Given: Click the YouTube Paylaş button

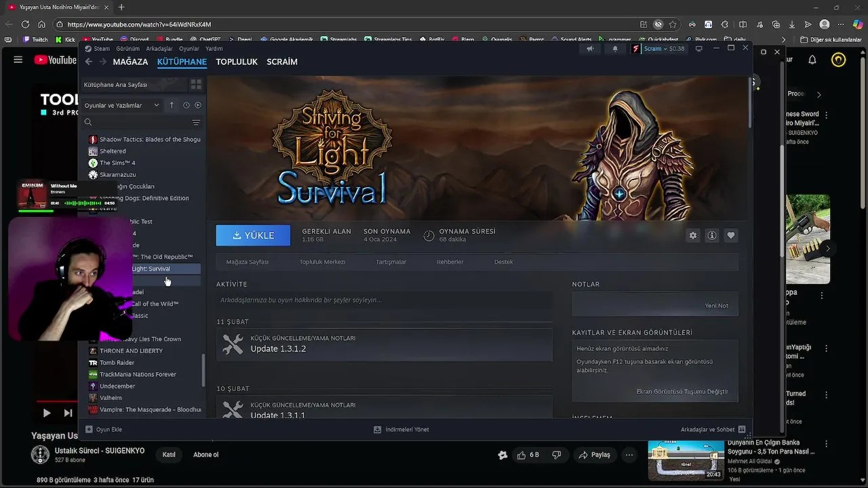Looking at the screenshot, I should click(x=593, y=455).
